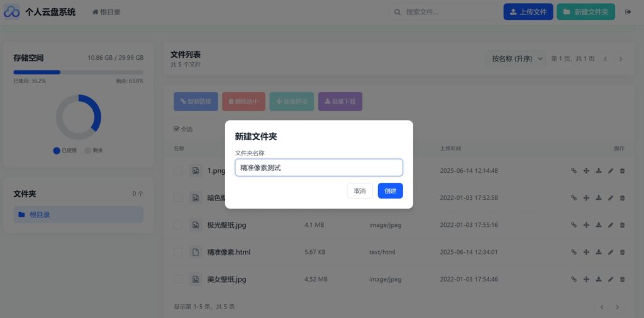This screenshot has height=318, width=644.
Task: Click the 5.67 KB size cell
Action: click(x=315, y=253)
